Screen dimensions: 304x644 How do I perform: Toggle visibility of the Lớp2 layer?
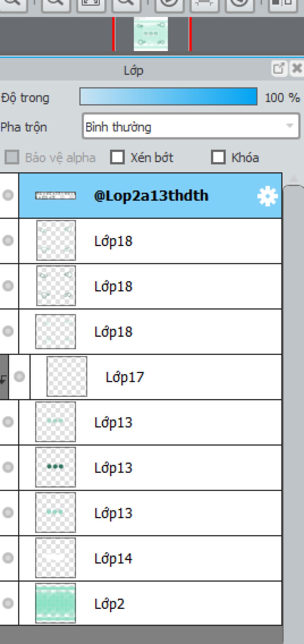tap(8, 603)
